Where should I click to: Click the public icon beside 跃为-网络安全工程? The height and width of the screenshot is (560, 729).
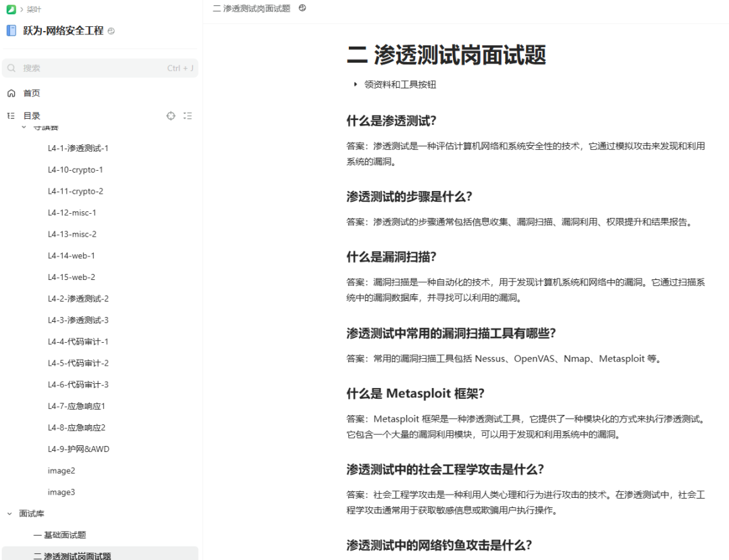[x=111, y=31]
